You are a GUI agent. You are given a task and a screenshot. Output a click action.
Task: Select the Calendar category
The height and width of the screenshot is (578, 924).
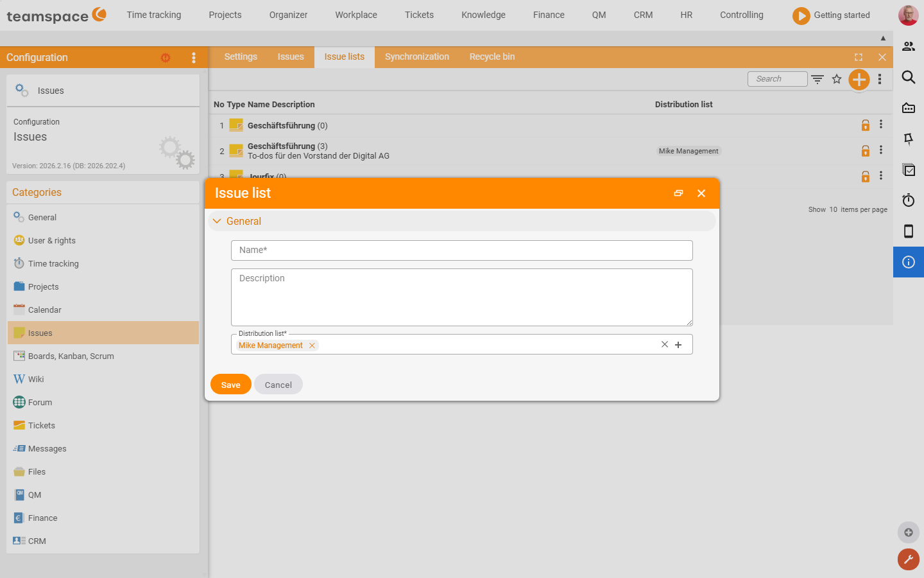103,310
